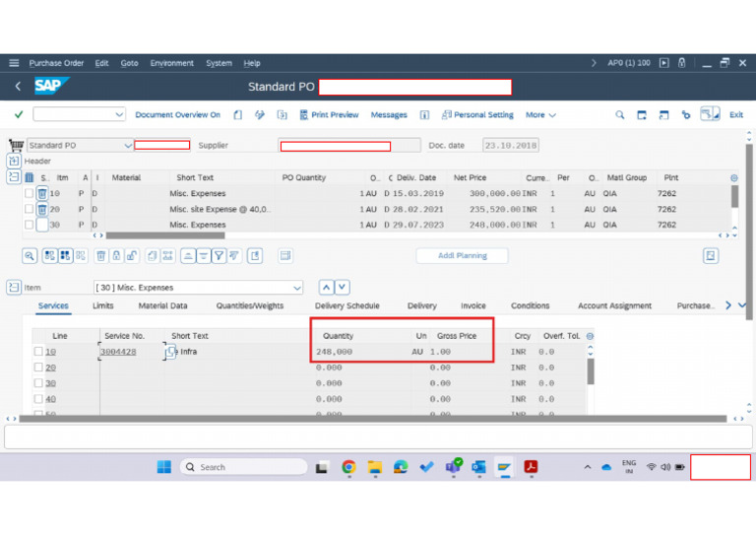Open the Environment menu

tap(171, 63)
